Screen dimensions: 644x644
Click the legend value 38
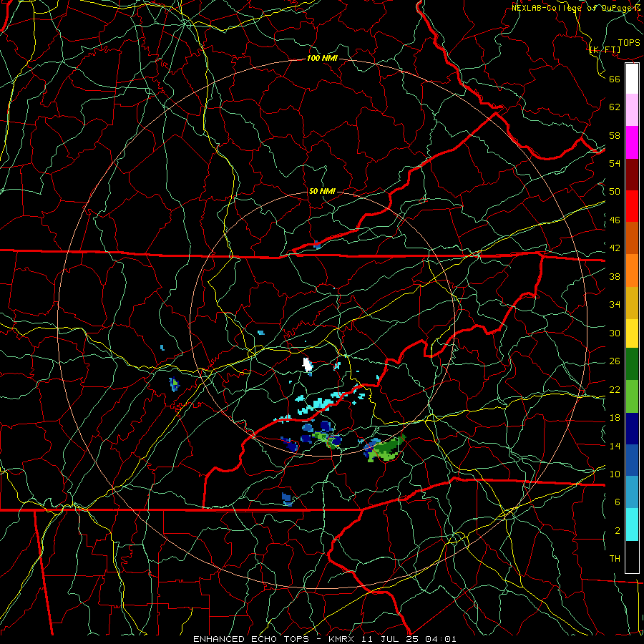pyautogui.click(x=615, y=276)
